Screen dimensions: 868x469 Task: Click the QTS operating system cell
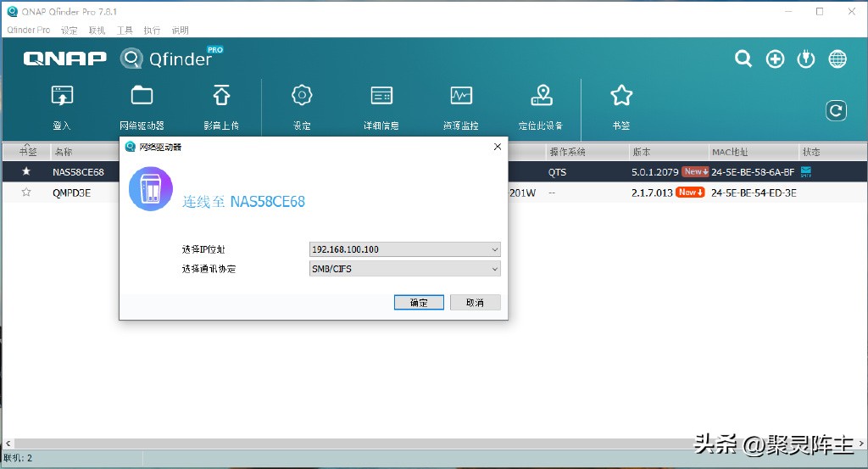pos(557,172)
